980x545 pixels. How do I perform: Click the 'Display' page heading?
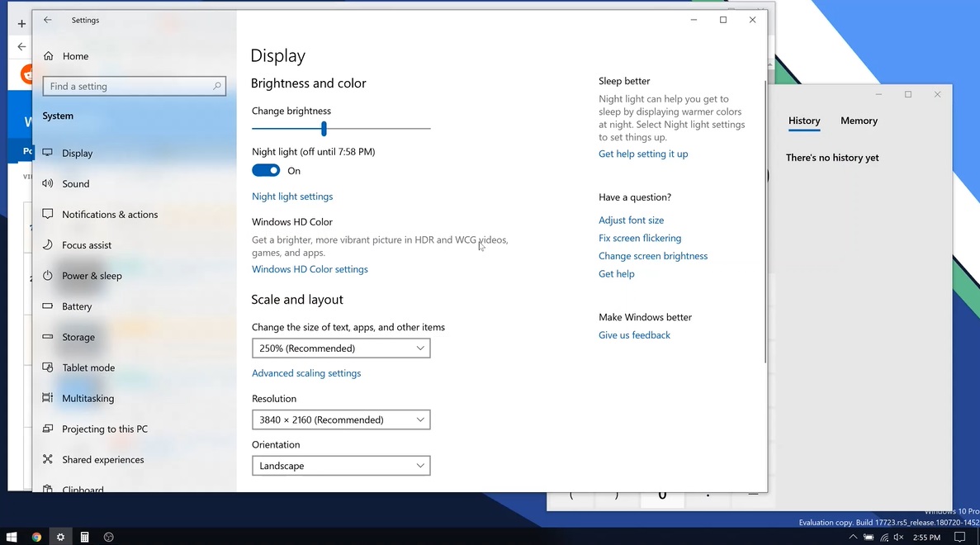click(x=278, y=55)
